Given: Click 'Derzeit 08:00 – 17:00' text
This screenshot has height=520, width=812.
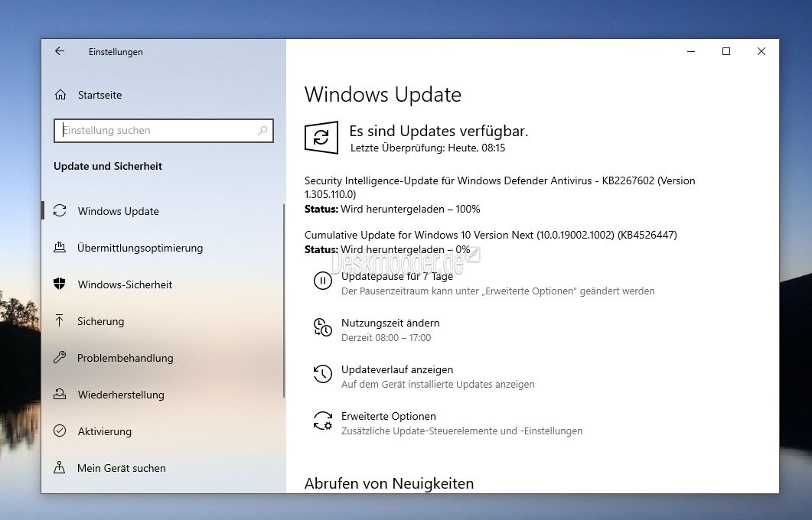Looking at the screenshot, I should (x=386, y=338).
